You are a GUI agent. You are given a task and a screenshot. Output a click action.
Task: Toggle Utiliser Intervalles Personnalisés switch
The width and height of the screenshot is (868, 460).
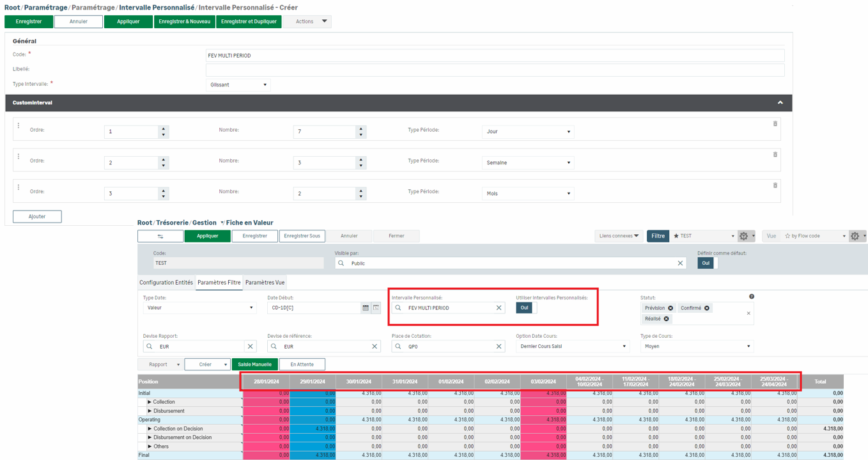527,308
